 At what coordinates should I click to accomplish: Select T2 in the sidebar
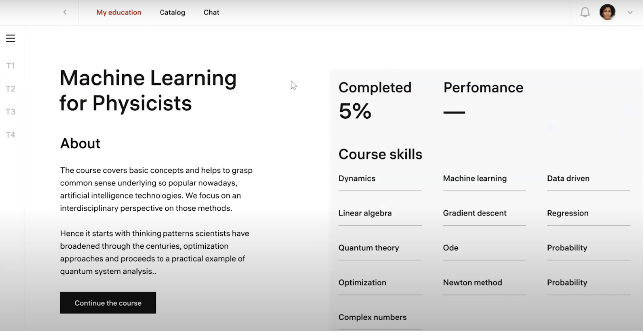10,89
